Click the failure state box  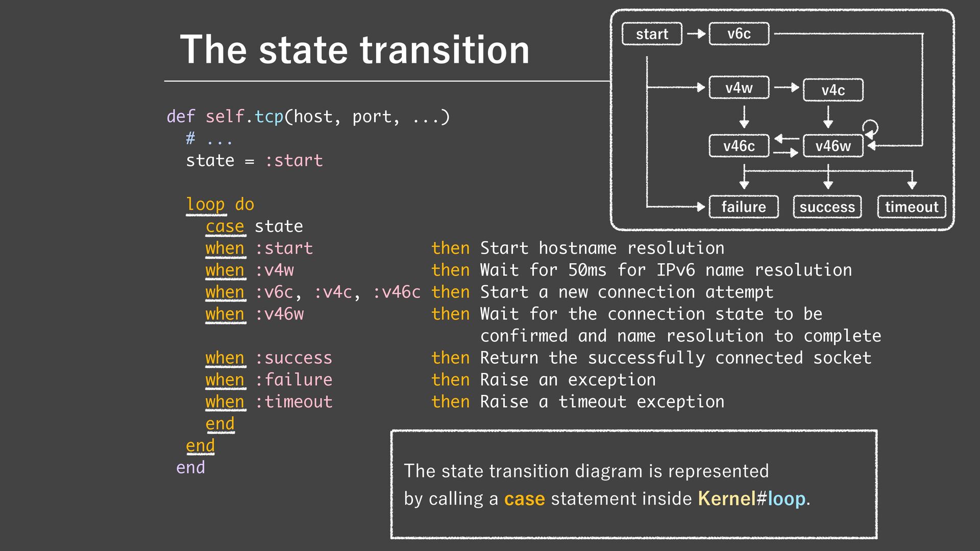coord(743,207)
